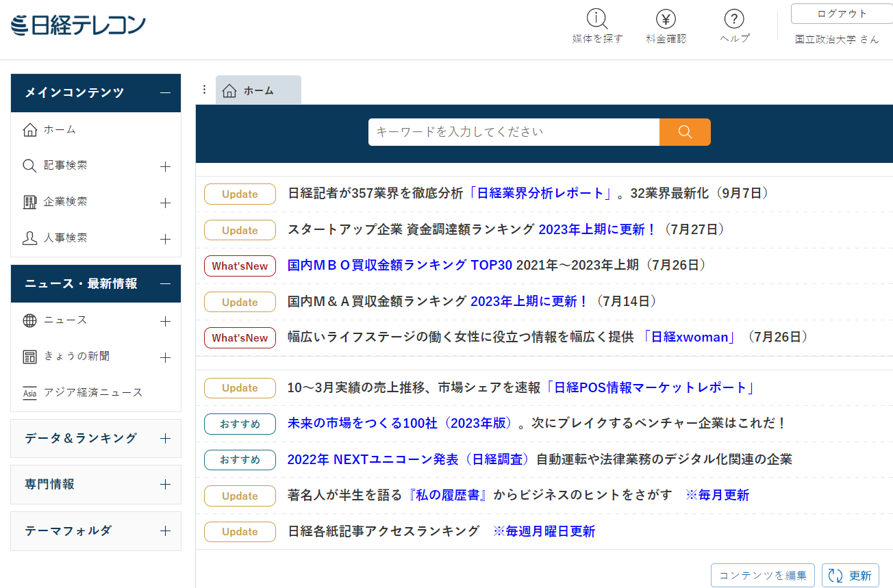
Task: Open 日経xwoman link
Action: point(690,337)
